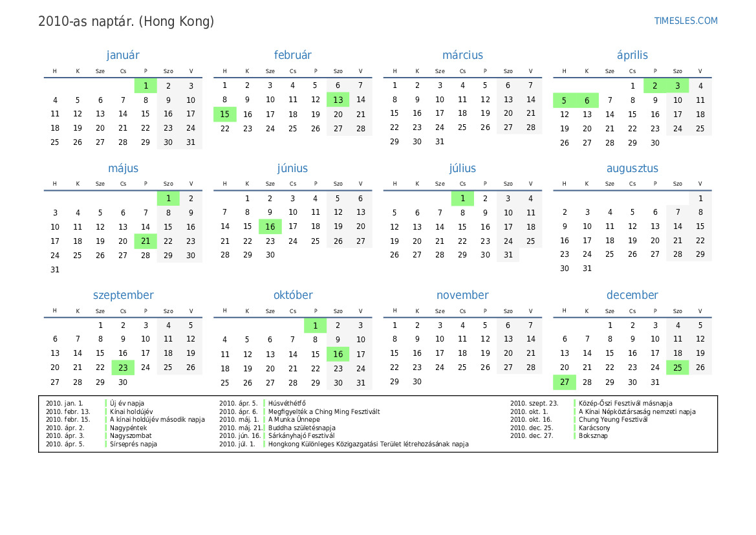Click legend date '2010. jan. 1.'
The image size is (756, 535).
point(65,403)
